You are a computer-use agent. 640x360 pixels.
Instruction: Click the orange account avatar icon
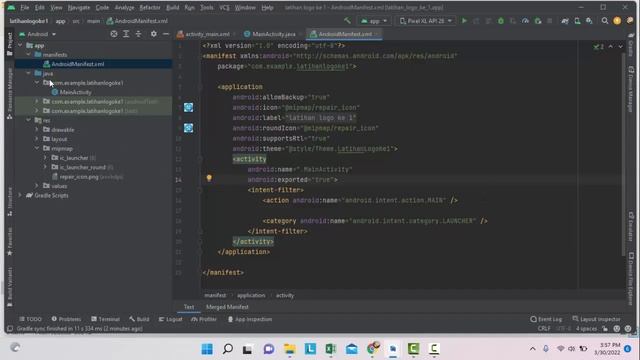point(617,21)
